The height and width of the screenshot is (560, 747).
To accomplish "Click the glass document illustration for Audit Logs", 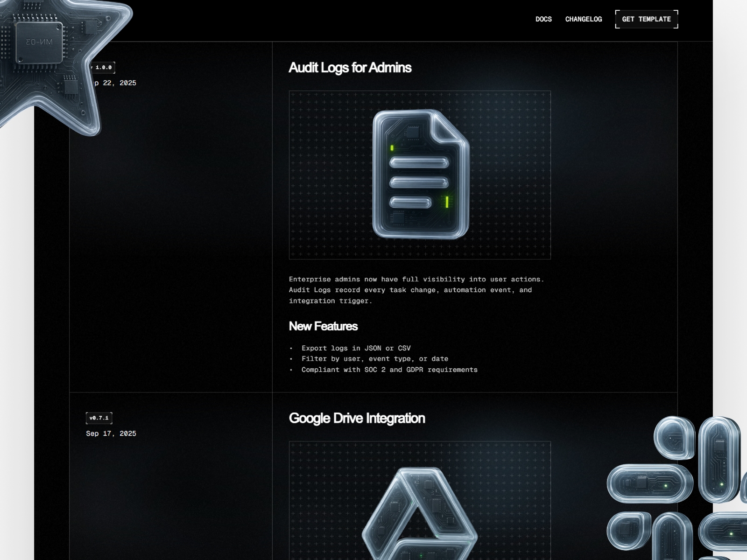I will pos(422,175).
